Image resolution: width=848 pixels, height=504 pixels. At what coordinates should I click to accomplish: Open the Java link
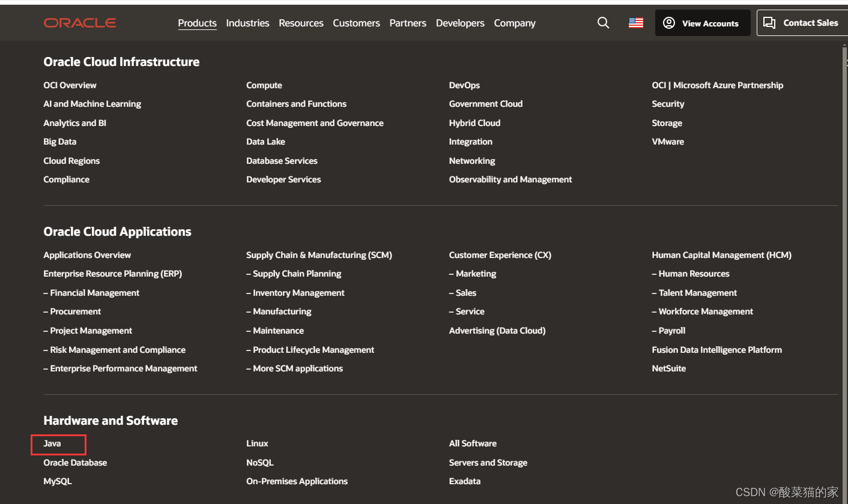tap(52, 443)
